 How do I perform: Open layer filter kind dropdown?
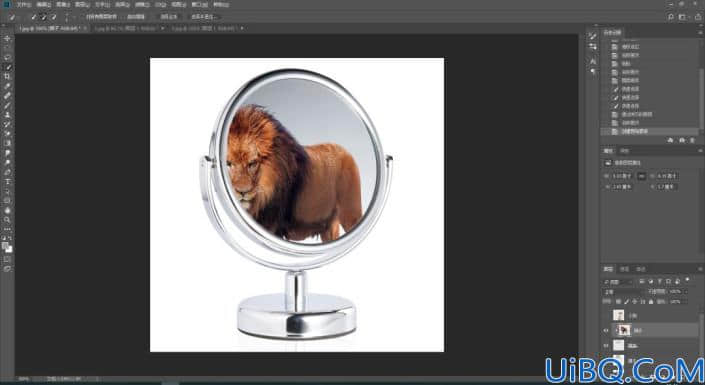[x=617, y=282]
